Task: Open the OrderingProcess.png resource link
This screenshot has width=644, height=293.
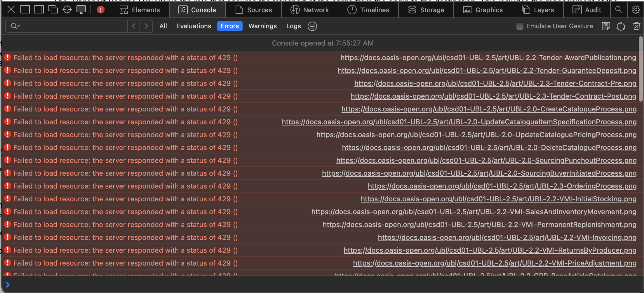Action: coord(502,186)
